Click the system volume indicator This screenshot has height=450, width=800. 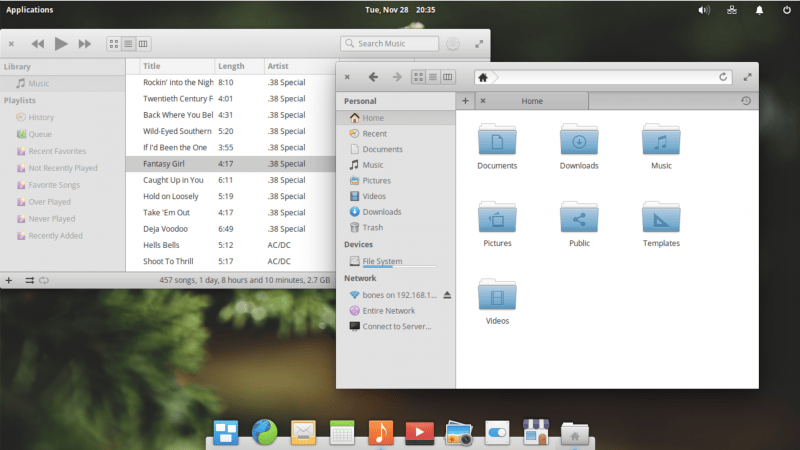[703, 10]
